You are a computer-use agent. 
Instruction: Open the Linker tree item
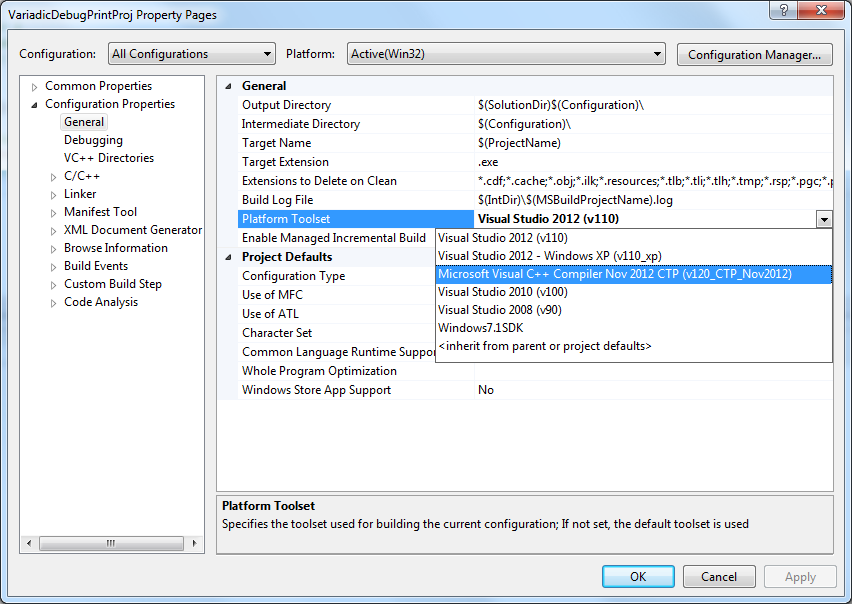tap(80, 194)
